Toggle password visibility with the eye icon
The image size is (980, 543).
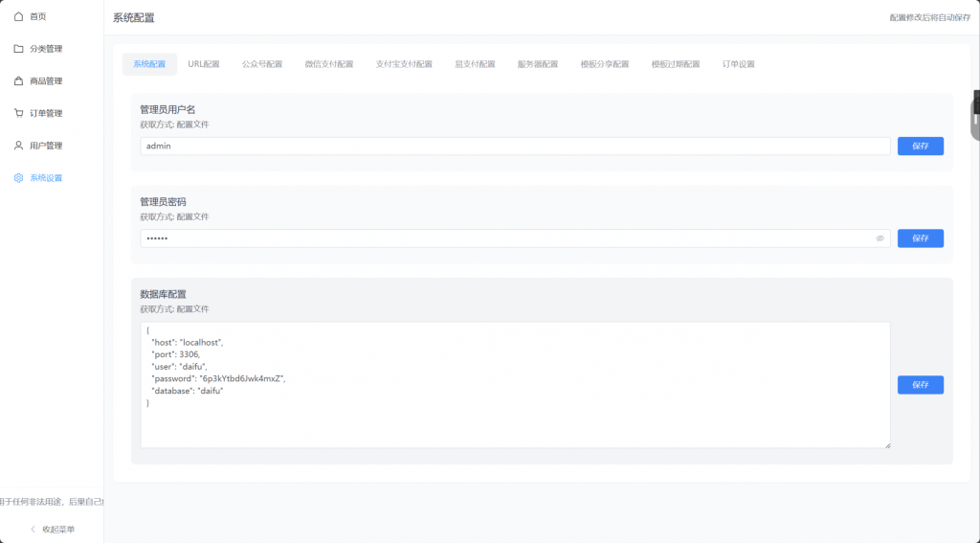click(880, 238)
